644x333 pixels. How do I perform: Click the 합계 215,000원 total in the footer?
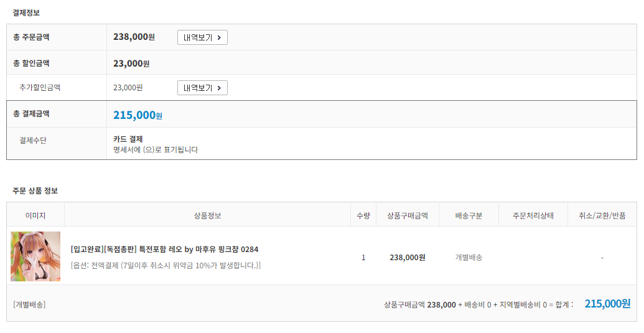pyautogui.click(x=607, y=304)
